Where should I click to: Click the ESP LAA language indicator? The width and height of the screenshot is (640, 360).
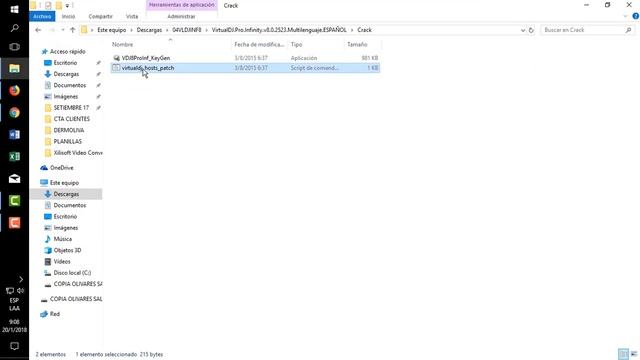(x=14, y=304)
